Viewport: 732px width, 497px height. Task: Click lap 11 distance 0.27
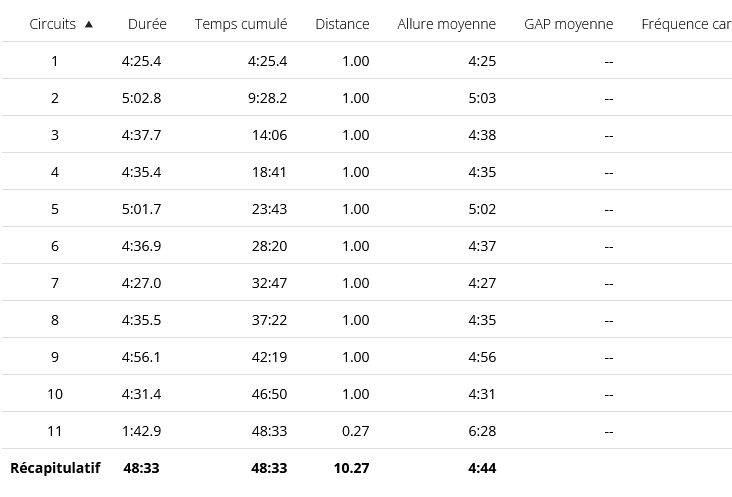(x=355, y=431)
